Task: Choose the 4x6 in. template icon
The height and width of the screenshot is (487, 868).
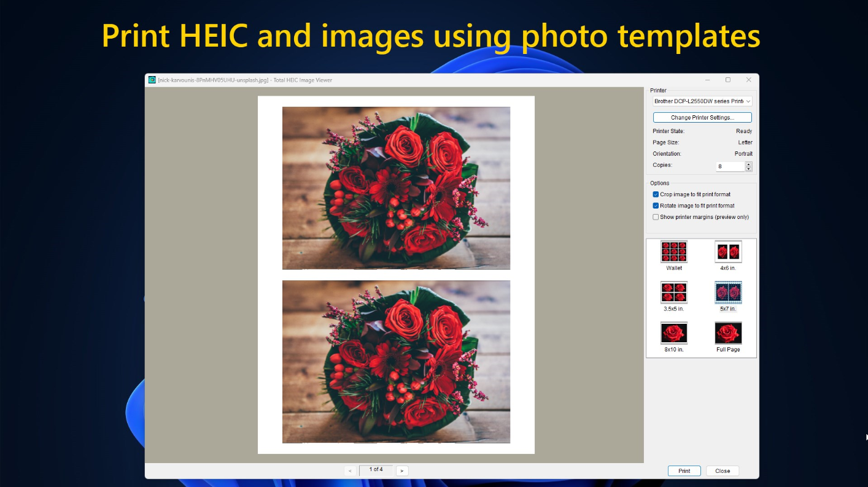Action: 728,251
